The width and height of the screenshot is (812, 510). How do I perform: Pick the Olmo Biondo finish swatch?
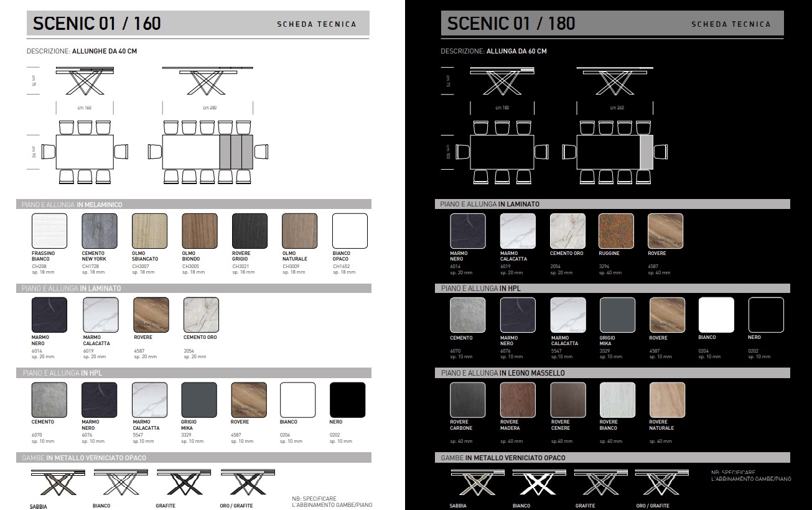pos(200,231)
